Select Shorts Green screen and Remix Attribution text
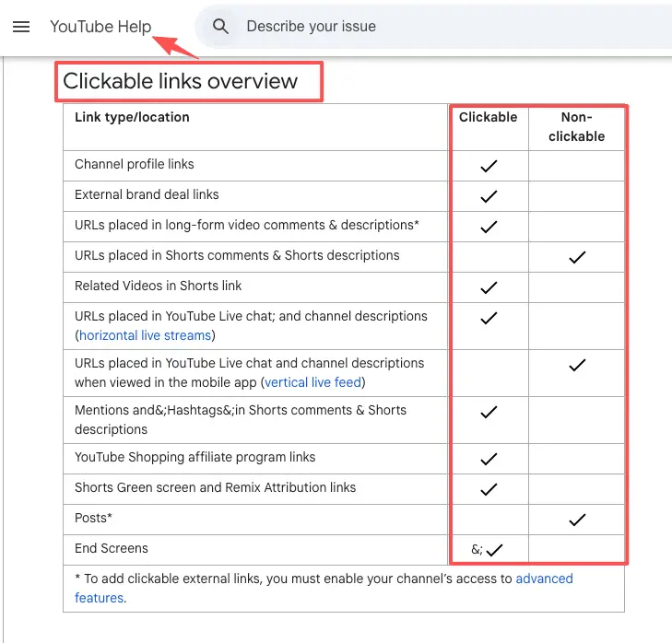Image resolution: width=672 pixels, height=643 pixels. point(215,487)
